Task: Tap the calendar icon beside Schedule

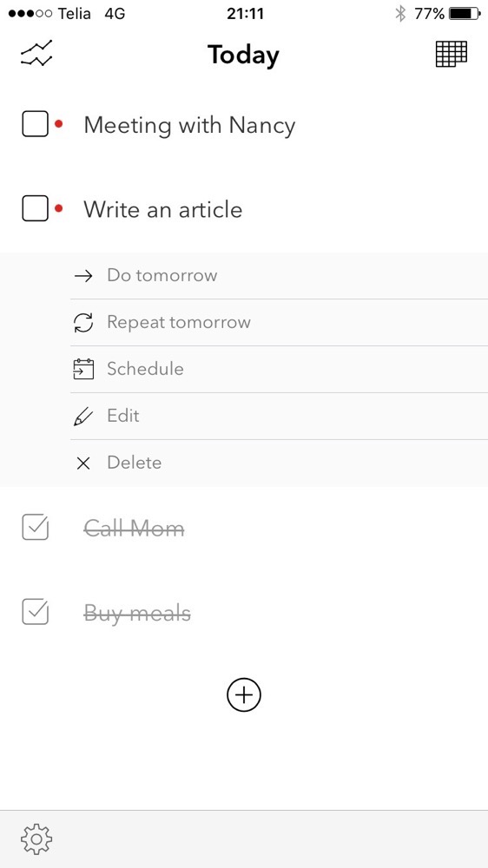Action: 83,369
